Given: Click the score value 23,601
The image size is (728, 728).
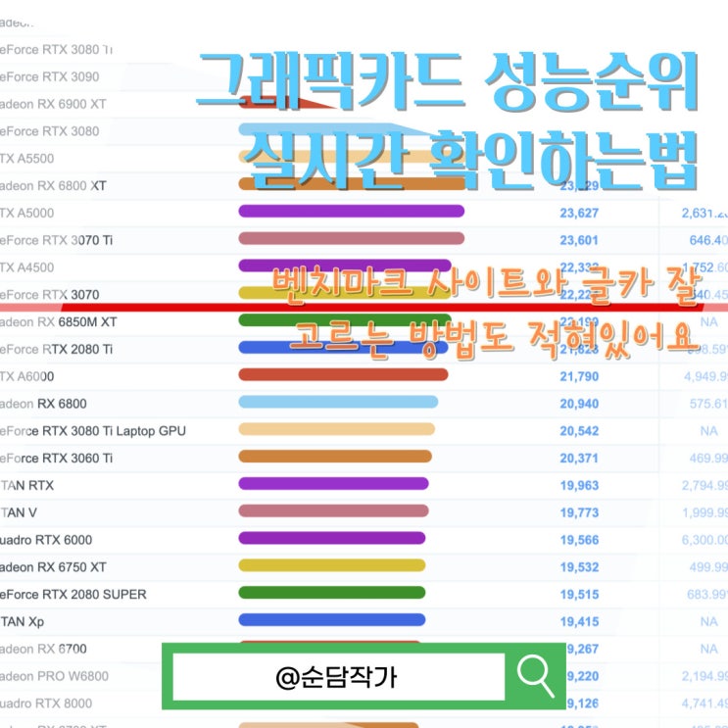Looking at the screenshot, I should [579, 240].
